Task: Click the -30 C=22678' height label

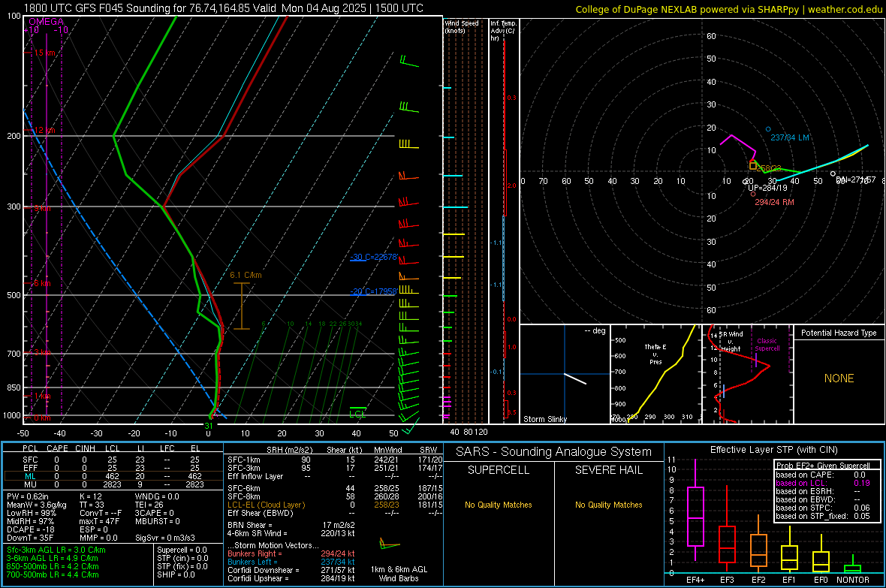Action: (373, 258)
